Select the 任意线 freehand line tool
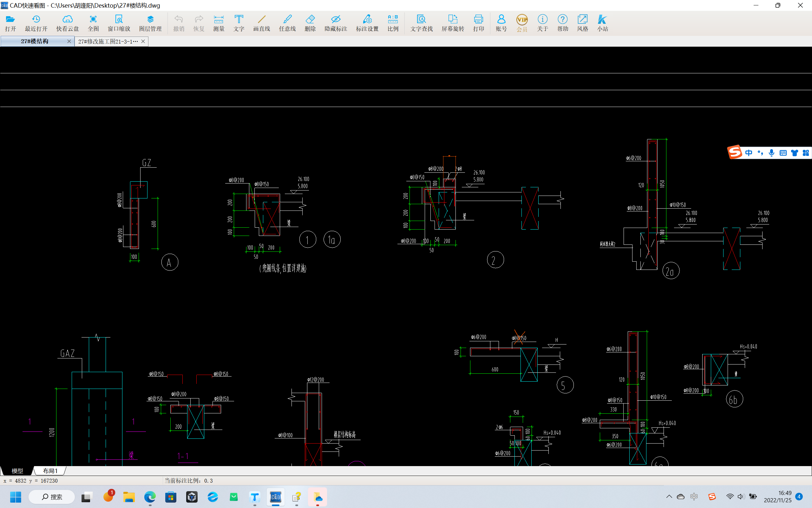This screenshot has height=508, width=812. 287,23
